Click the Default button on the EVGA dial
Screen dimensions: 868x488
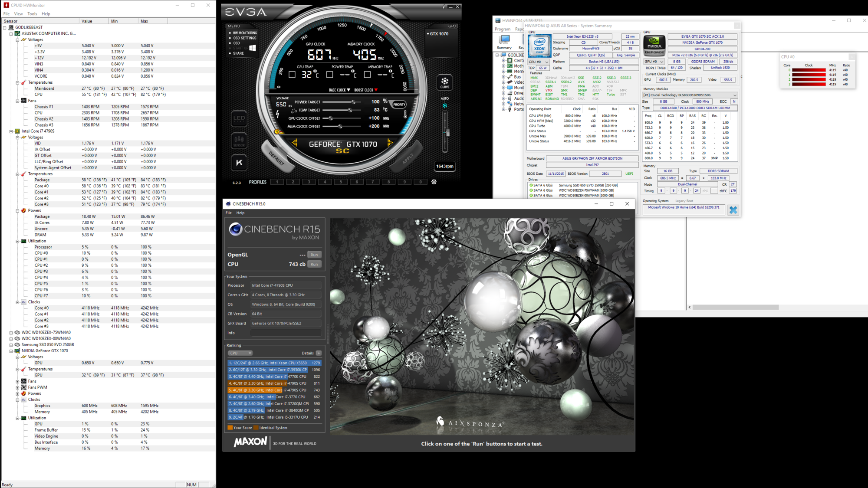pos(276,158)
